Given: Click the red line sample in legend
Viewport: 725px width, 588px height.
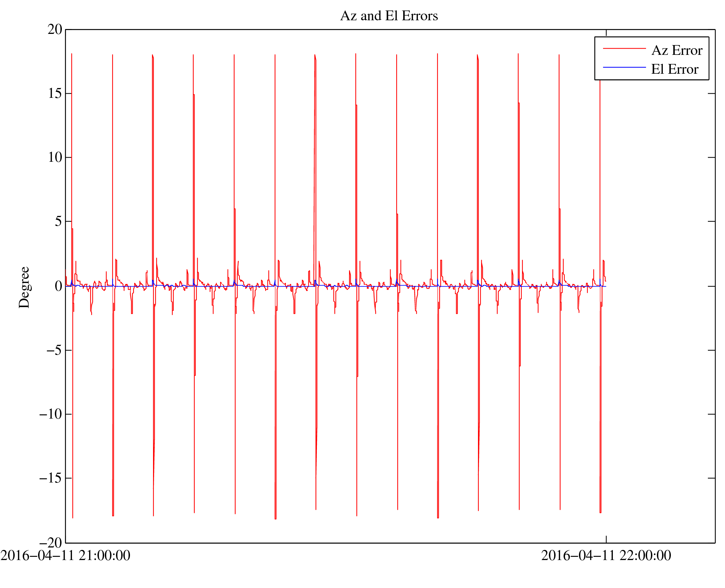Looking at the screenshot, I should coord(624,49).
